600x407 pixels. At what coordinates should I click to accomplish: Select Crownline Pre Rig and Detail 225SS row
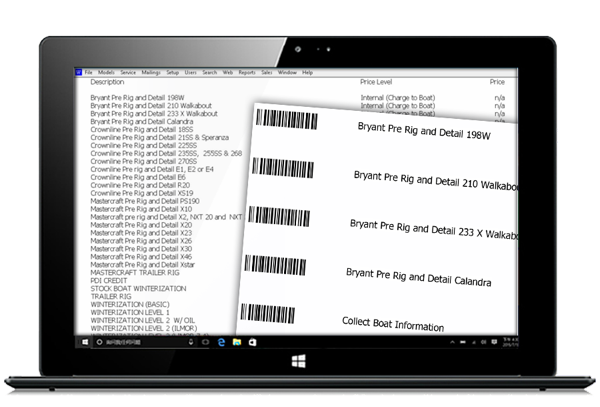coord(143,145)
